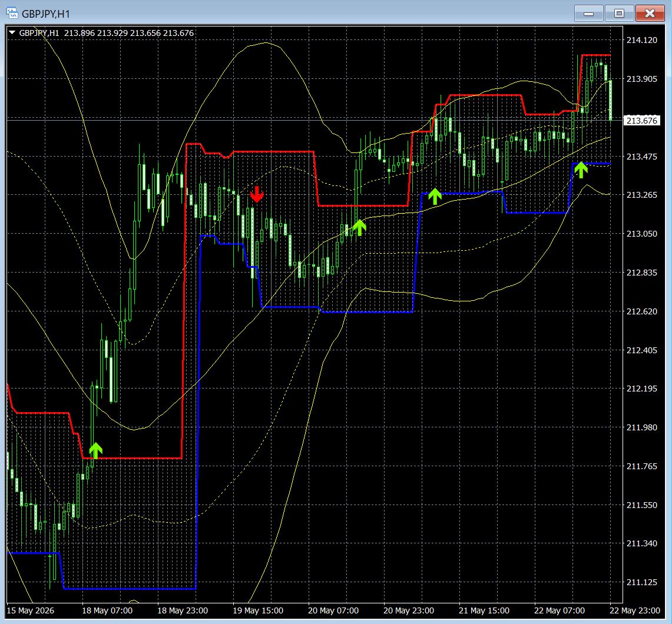
Task: Click the red down arrow sell signal
Action: (257, 194)
